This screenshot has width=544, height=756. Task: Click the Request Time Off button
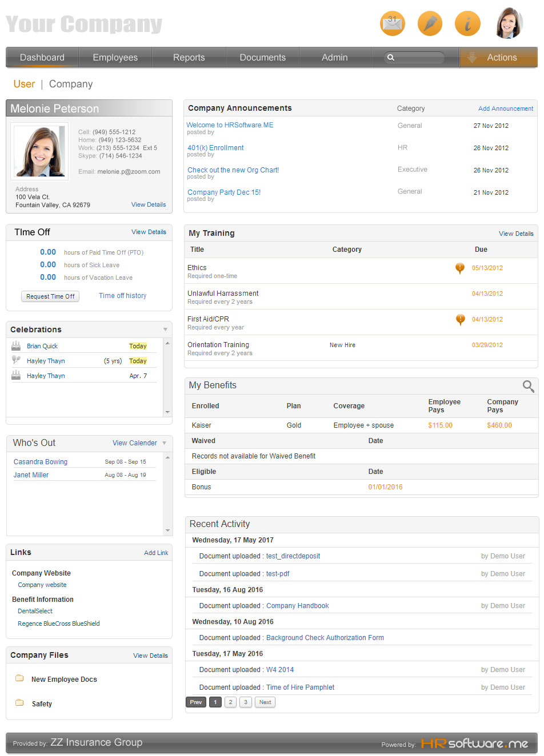click(50, 296)
